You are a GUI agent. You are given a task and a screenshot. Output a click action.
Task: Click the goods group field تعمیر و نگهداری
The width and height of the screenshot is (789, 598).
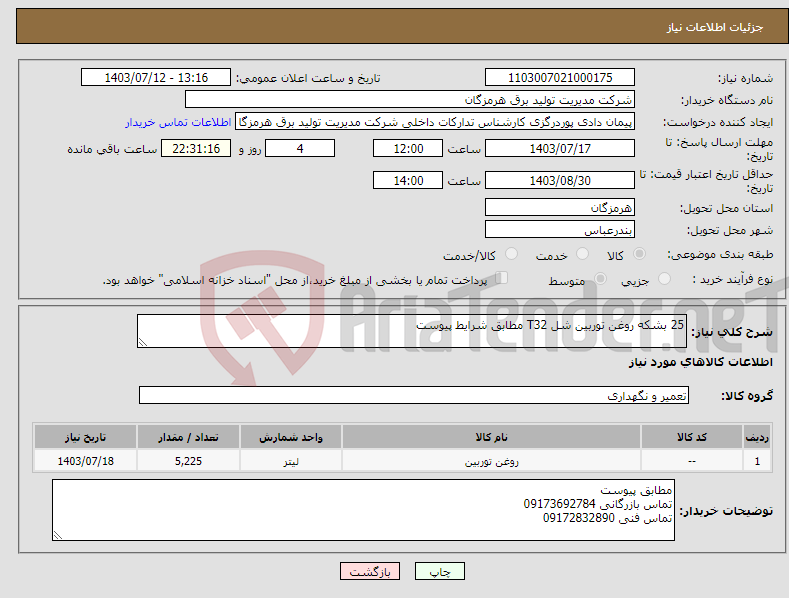pos(414,396)
